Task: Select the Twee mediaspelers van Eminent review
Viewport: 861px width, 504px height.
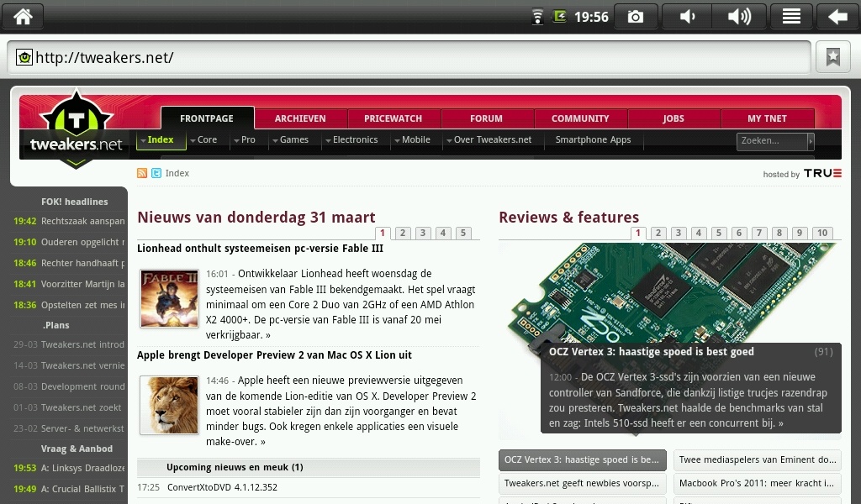Action: 758,460
